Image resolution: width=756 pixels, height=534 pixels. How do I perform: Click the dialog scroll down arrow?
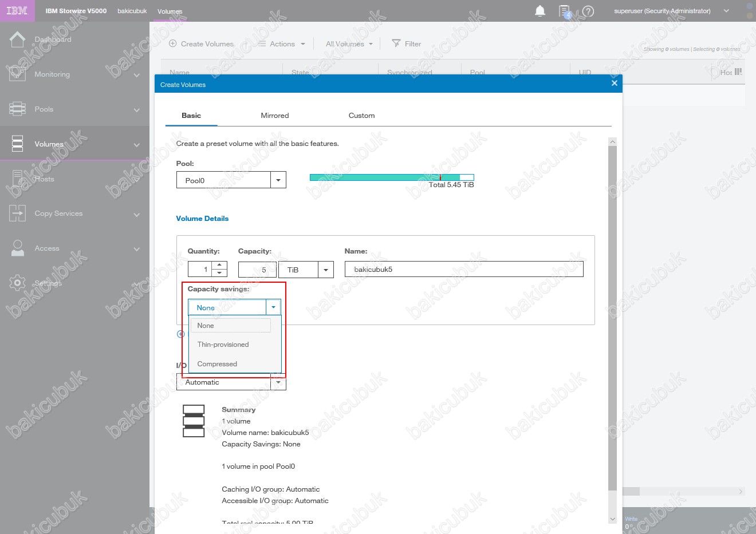pos(612,519)
